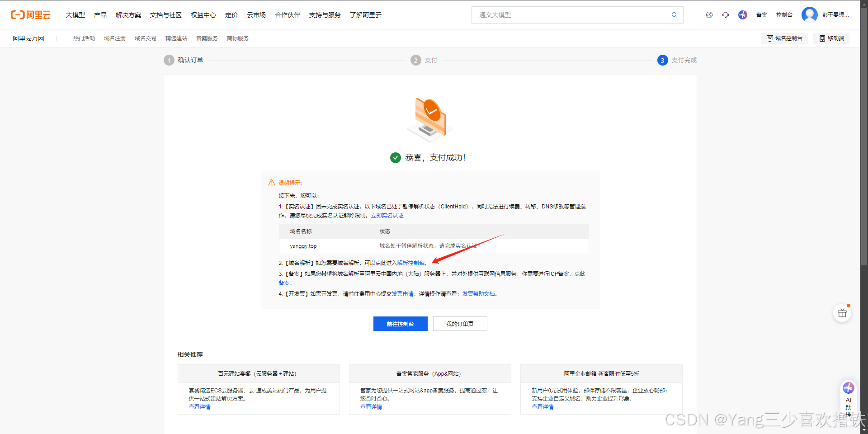
Task: Click 查看详情 under 百元建站套餐 card
Action: [x=200, y=407]
